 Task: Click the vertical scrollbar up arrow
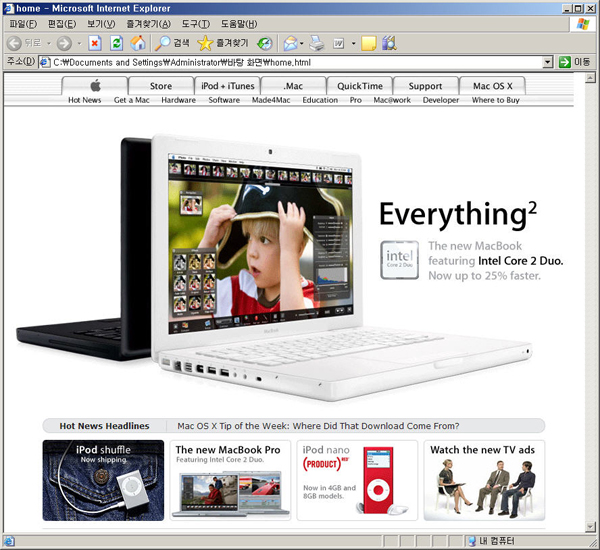pyautogui.click(x=590, y=78)
